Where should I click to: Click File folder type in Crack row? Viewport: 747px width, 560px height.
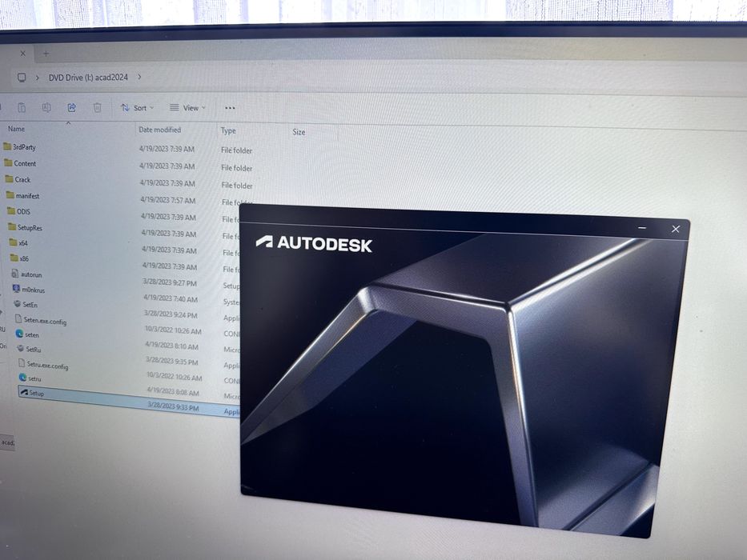click(x=237, y=186)
